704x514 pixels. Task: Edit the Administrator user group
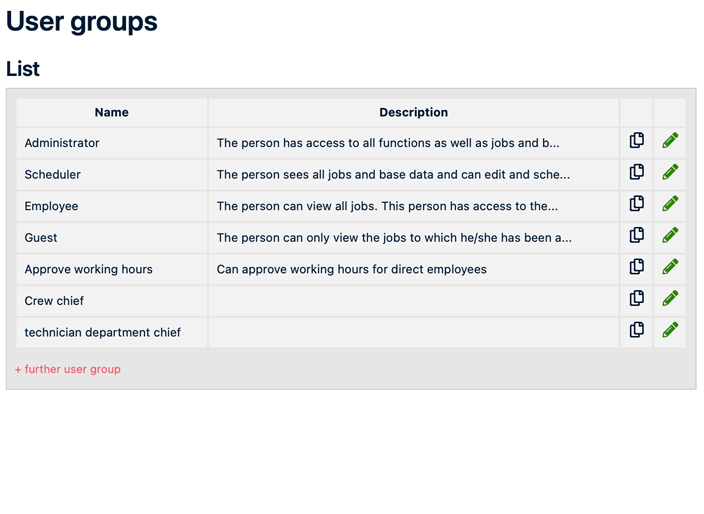tap(670, 142)
